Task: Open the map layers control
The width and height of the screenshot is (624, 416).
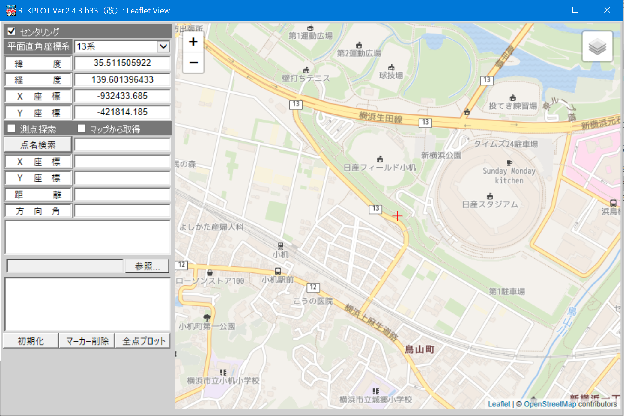Action: pyautogui.click(x=597, y=47)
